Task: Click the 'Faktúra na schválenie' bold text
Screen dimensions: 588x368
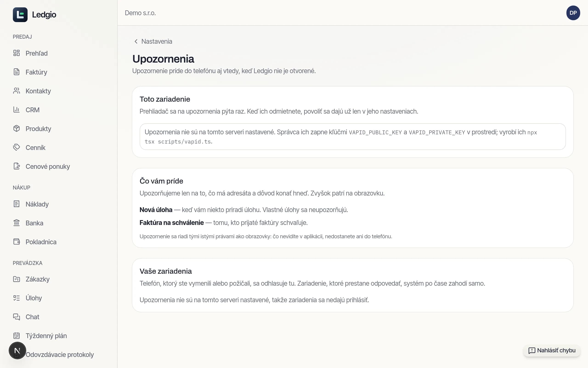Action: tap(172, 222)
